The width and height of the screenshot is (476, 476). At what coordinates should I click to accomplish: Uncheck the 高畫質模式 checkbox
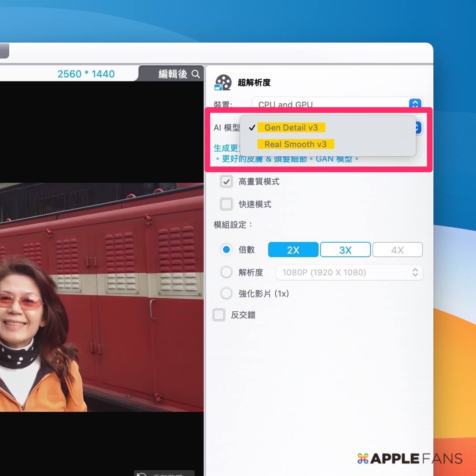(x=226, y=182)
